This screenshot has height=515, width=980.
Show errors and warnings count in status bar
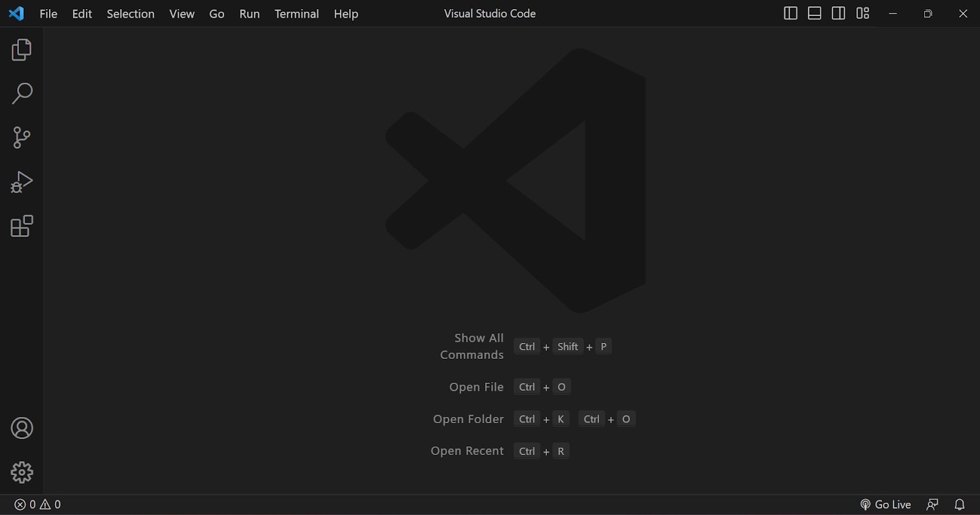coord(38,505)
